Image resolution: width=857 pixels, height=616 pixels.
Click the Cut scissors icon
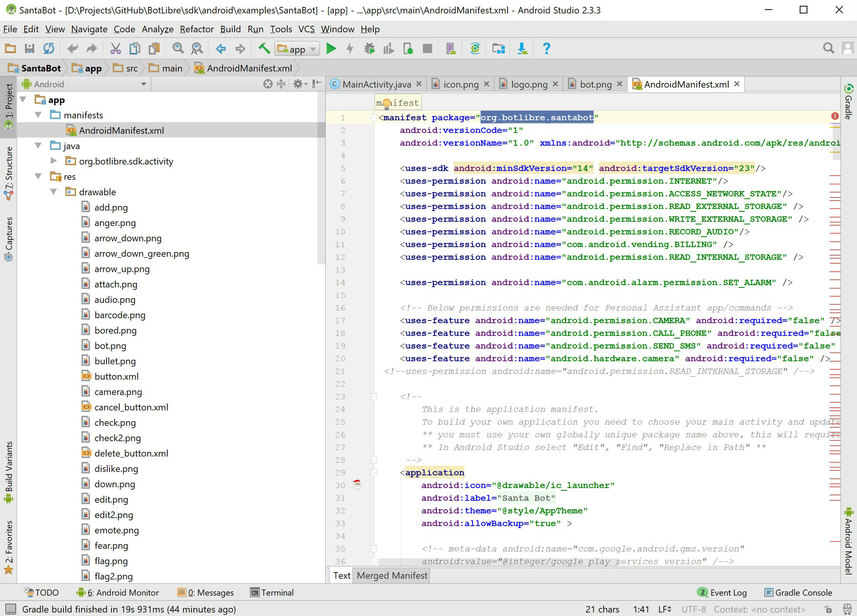tap(115, 49)
